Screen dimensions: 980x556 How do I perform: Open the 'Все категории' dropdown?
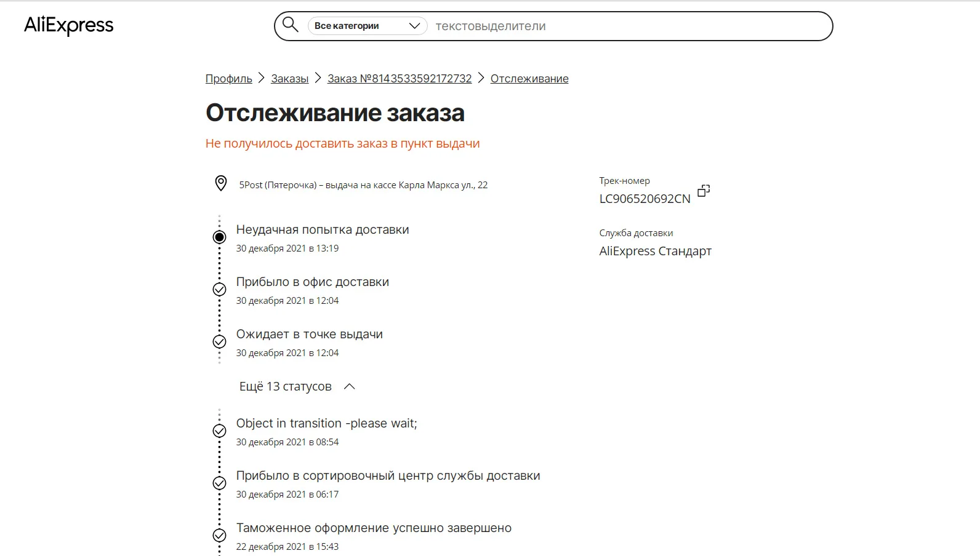pos(367,26)
